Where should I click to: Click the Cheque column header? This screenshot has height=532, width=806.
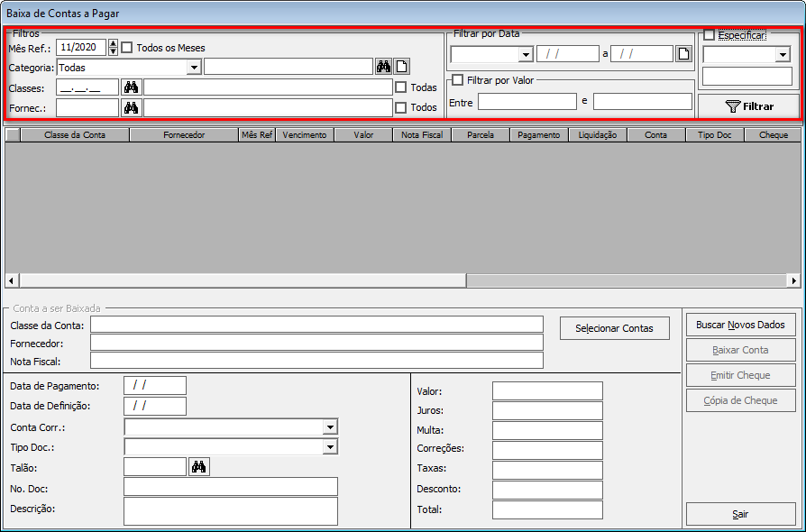(x=774, y=135)
